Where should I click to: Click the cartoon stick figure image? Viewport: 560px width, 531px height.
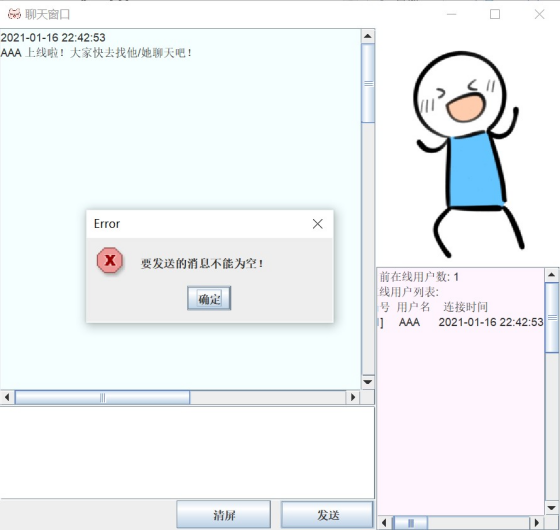point(468,154)
